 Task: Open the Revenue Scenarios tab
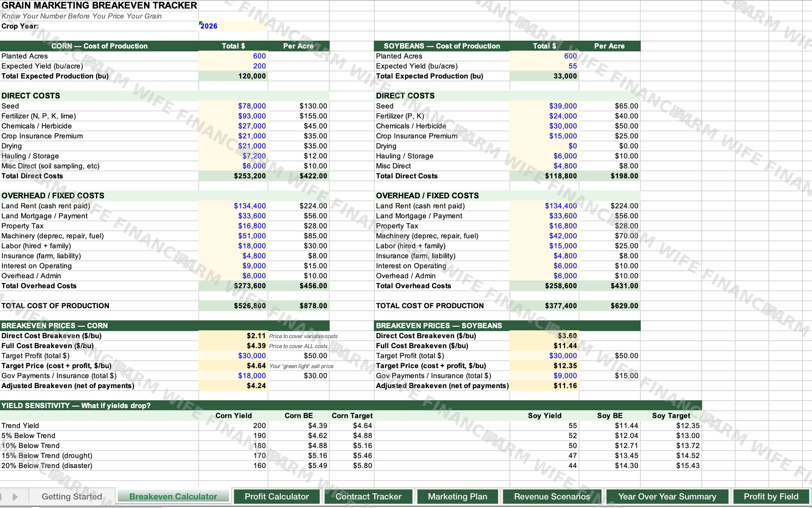pyautogui.click(x=552, y=496)
